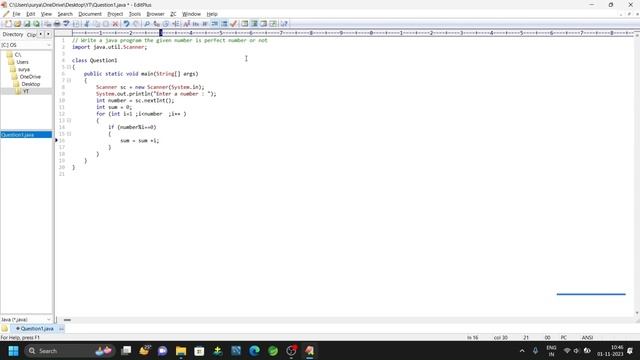Image resolution: width=640 pixels, height=360 pixels.
Task: Open the Edit menu
Action: coord(31,14)
